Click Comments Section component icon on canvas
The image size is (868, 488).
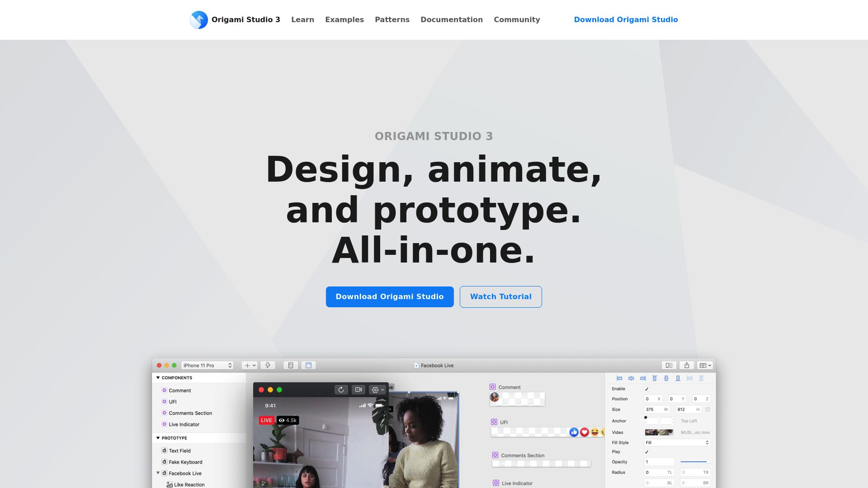pyautogui.click(x=495, y=455)
